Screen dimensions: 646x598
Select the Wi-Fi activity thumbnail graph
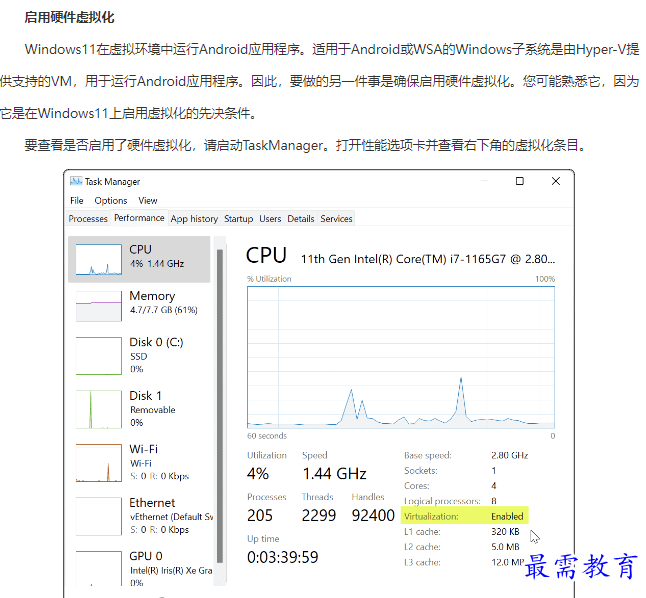click(x=99, y=463)
